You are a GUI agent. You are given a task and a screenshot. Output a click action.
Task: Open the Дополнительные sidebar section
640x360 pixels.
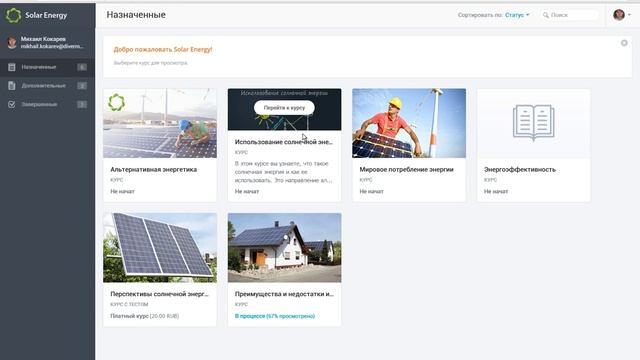tap(47, 86)
